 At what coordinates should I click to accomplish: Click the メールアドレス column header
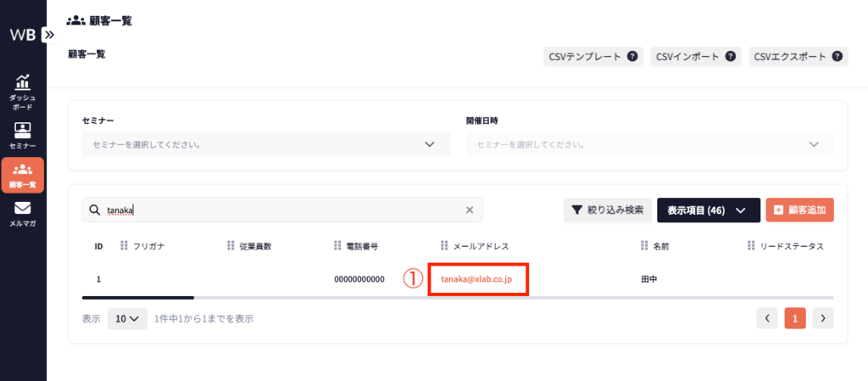point(480,246)
